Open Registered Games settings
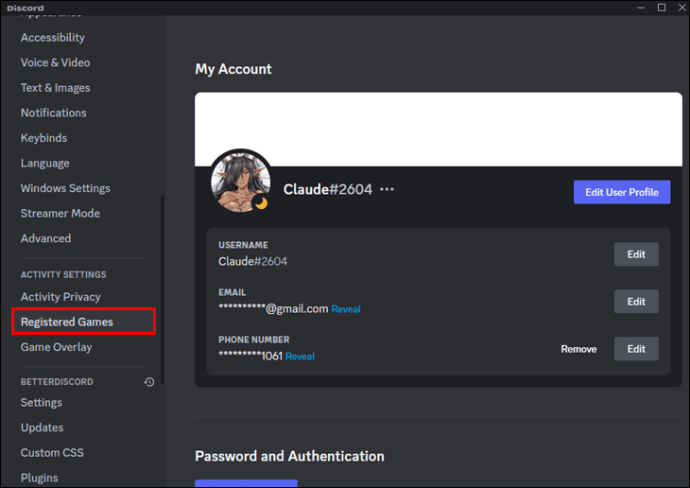 click(x=67, y=322)
